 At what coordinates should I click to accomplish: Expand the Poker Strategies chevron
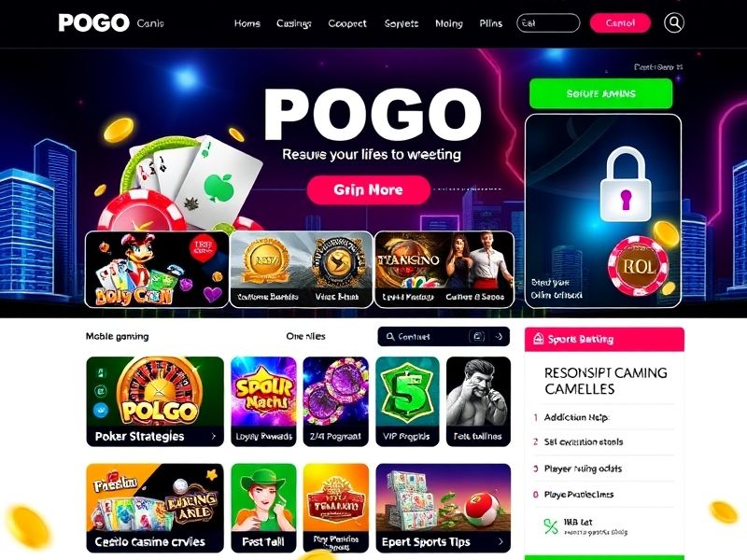[213, 436]
